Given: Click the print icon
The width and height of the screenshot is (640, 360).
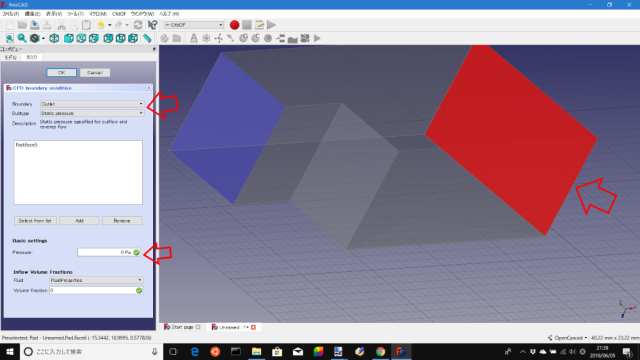Looking at the screenshot, I should tap(47, 25).
